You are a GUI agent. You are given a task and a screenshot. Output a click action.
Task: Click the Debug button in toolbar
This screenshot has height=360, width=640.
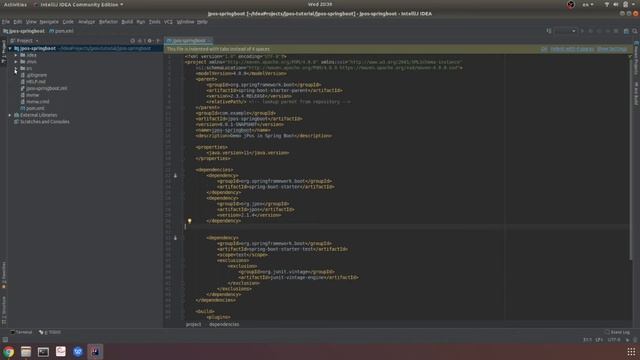(590, 31)
